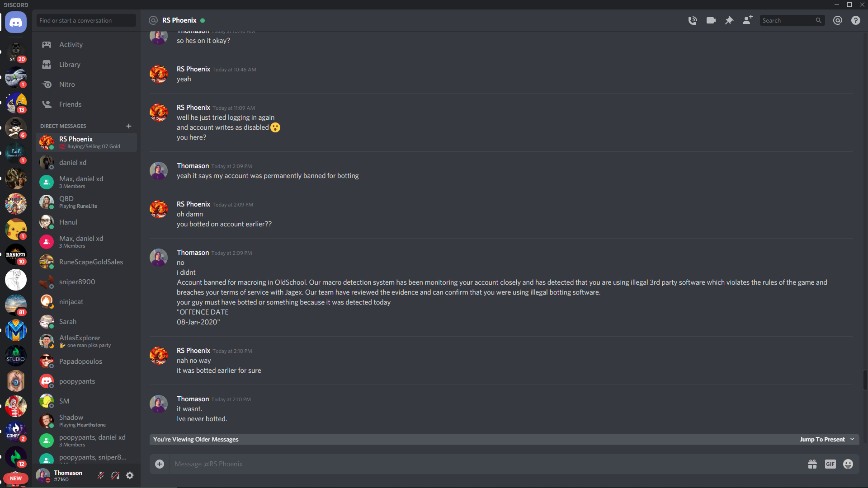Open the RuneScapeGoldSales conversation

[x=86, y=262]
